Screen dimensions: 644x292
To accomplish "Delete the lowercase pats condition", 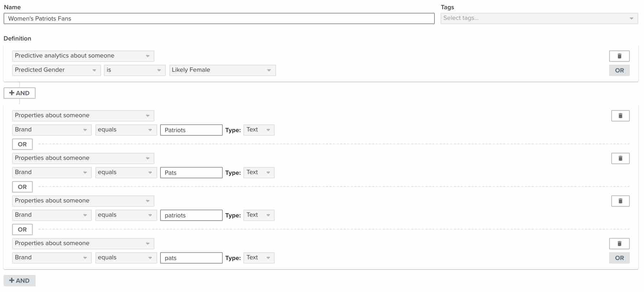I will (x=619, y=244).
